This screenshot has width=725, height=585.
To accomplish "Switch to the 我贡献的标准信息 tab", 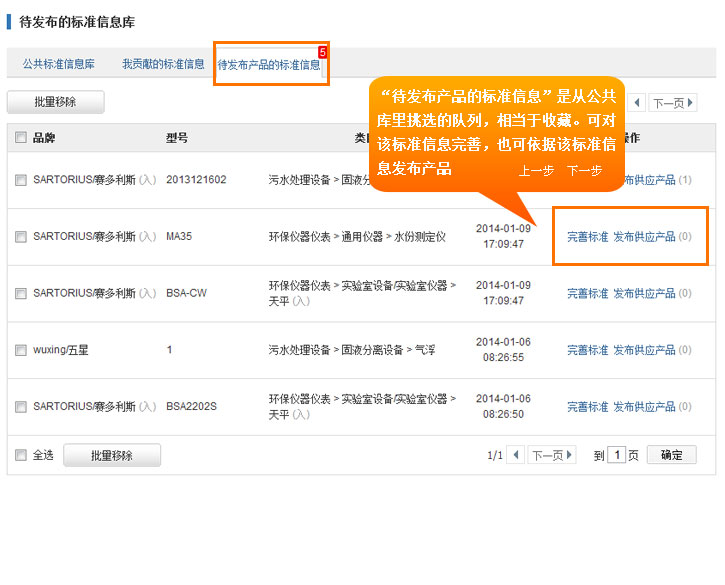I will pyautogui.click(x=163, y=64).
